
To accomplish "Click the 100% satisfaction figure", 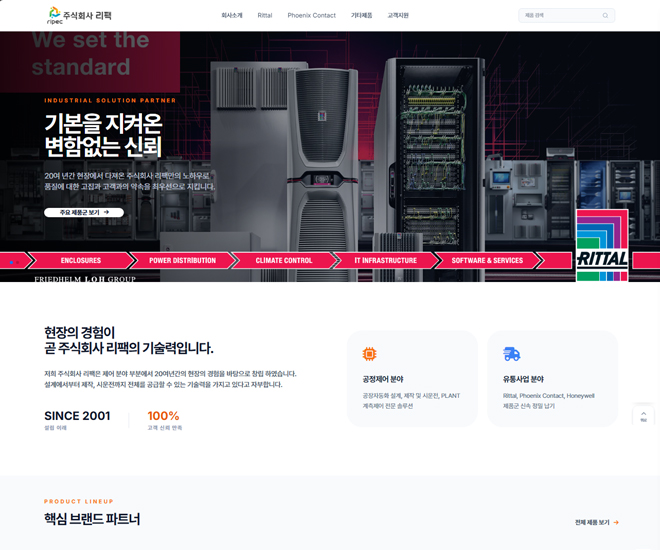I will click(x=163, y=416).
